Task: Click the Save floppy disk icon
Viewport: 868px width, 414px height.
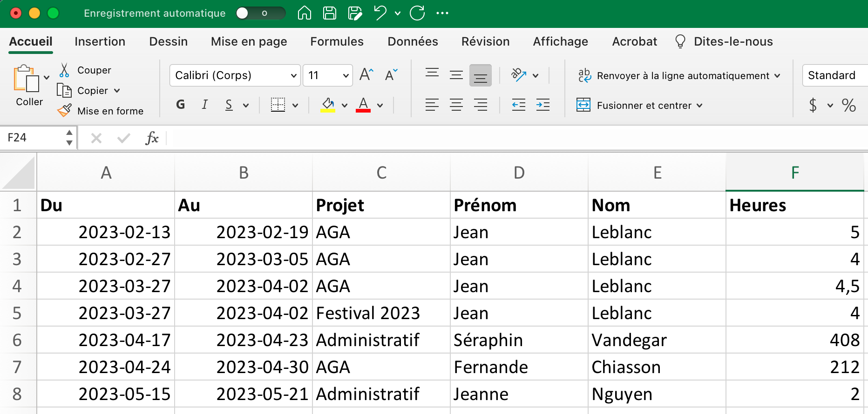Action: point(330,13)
